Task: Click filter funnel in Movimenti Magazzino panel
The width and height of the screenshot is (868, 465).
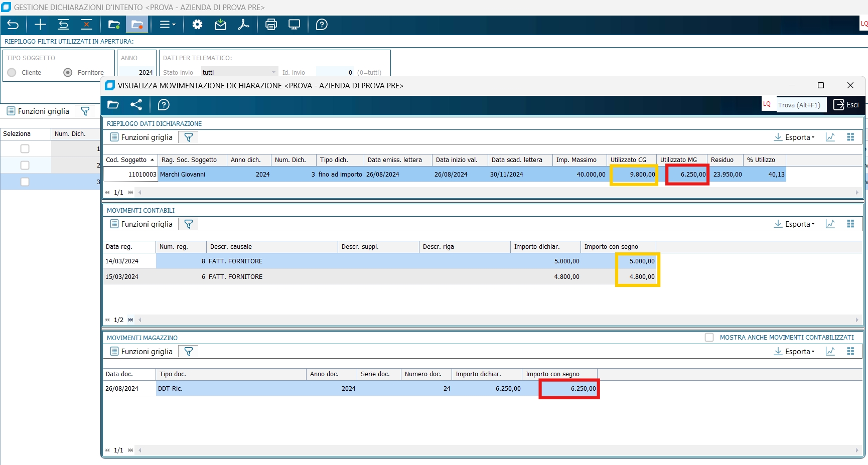Action: (x=189, y=352)
